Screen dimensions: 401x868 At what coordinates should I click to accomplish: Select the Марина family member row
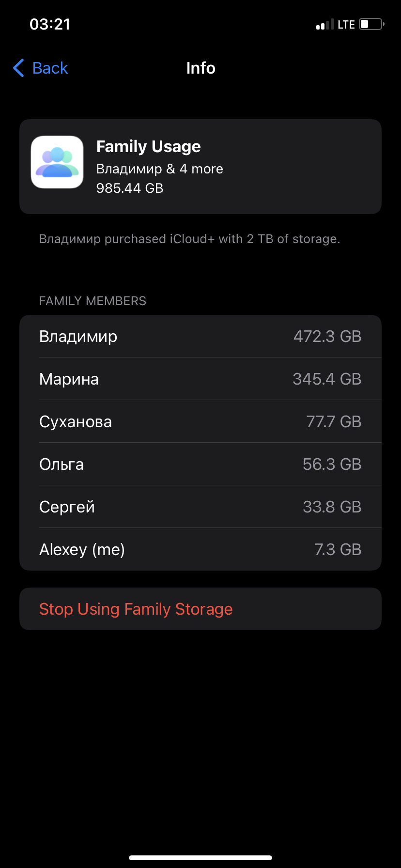point(200,379)
